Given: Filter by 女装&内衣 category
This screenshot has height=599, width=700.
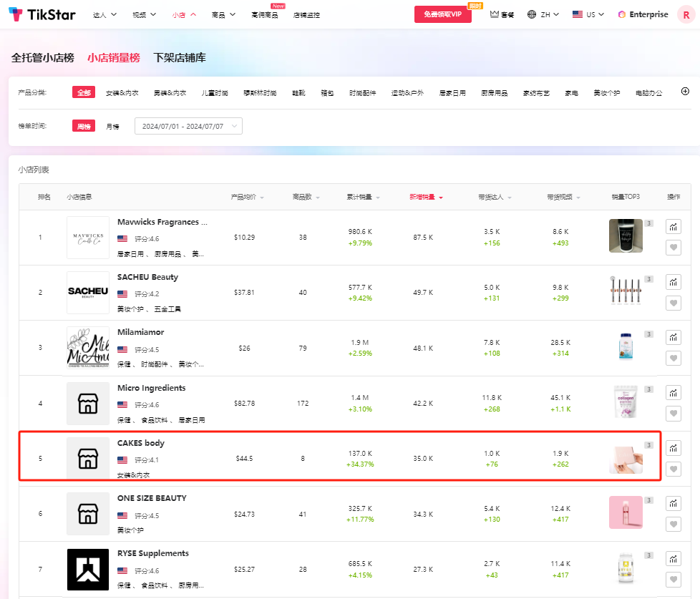Looking at the screenshot, I should [x=122, y=93].
